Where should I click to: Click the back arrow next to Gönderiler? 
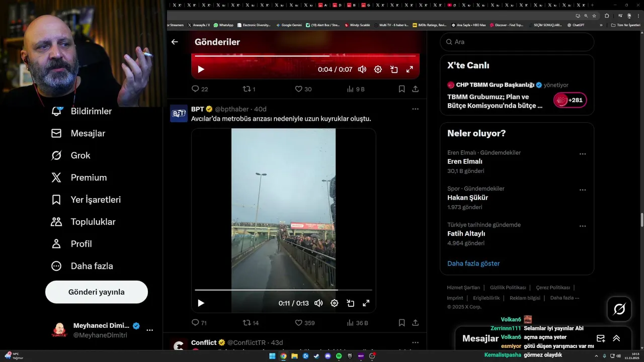pos(175,42)
